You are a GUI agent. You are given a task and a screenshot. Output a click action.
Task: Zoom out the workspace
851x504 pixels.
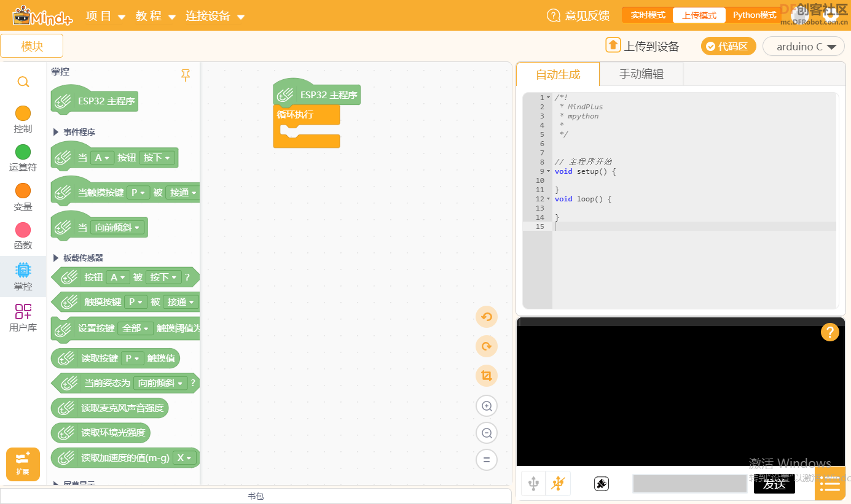487,433
